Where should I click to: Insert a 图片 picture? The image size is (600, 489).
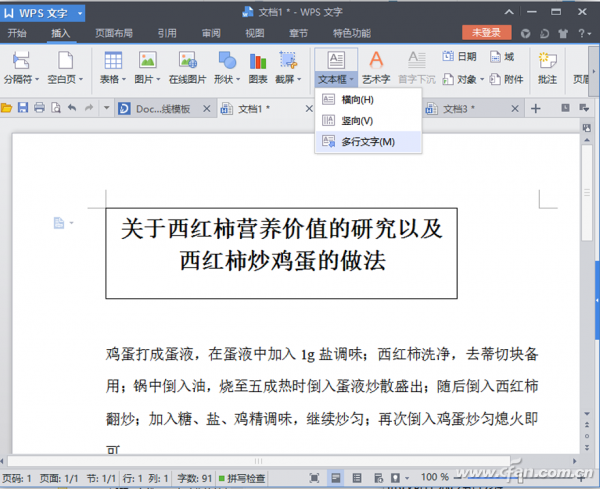point(147,60)
